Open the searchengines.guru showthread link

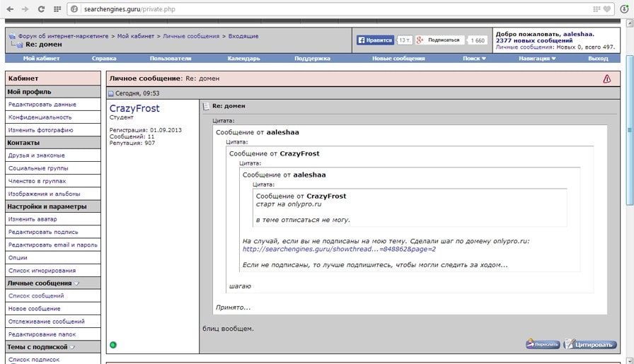(339, 249)
